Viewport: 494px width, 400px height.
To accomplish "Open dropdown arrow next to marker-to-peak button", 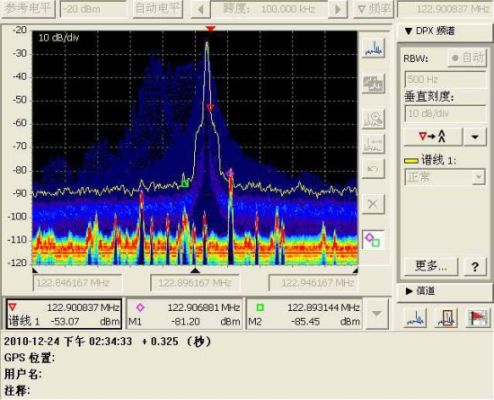I will pyautogui.click(x=475, y=137).
